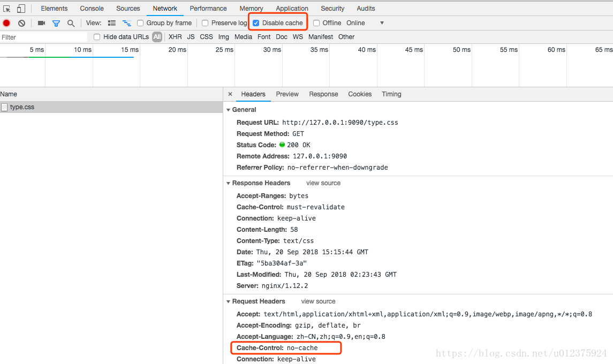Filter requests by XHR type
The width and height of the screenshot is (613, 364).
175,37
